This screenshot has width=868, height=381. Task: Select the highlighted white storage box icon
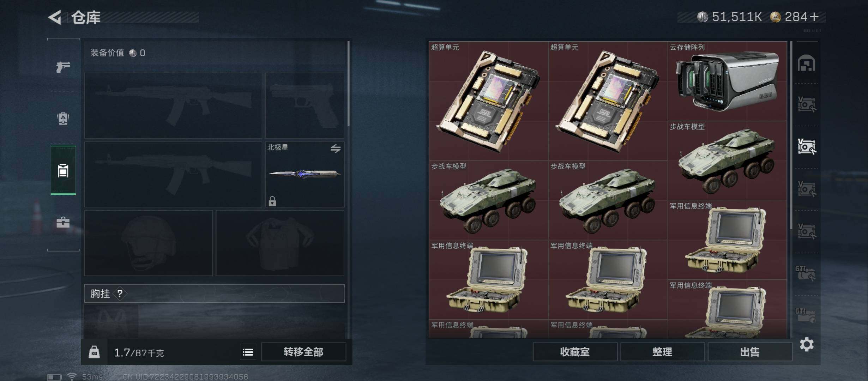tap(807, 146)
